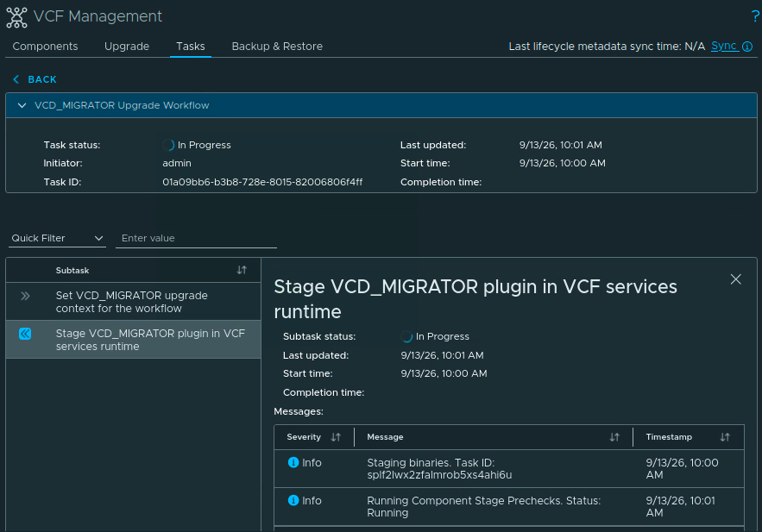The width and height of the screenshot is (762, 532).
Task: Go BACK to the task list
Action: click(x=42, y=79)
